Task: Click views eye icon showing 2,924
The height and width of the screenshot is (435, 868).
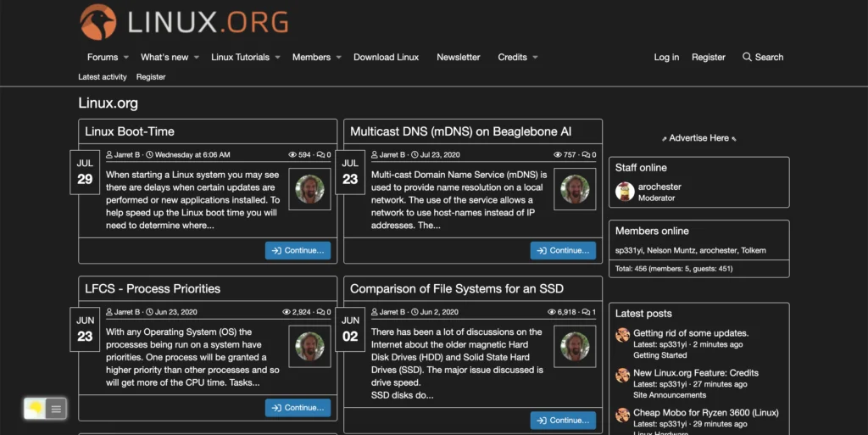Action: tap(287, 312)
